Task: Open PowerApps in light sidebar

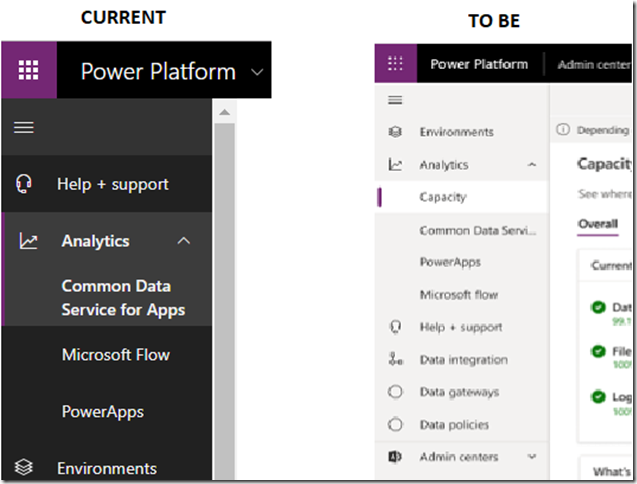Action: point(450,262)
